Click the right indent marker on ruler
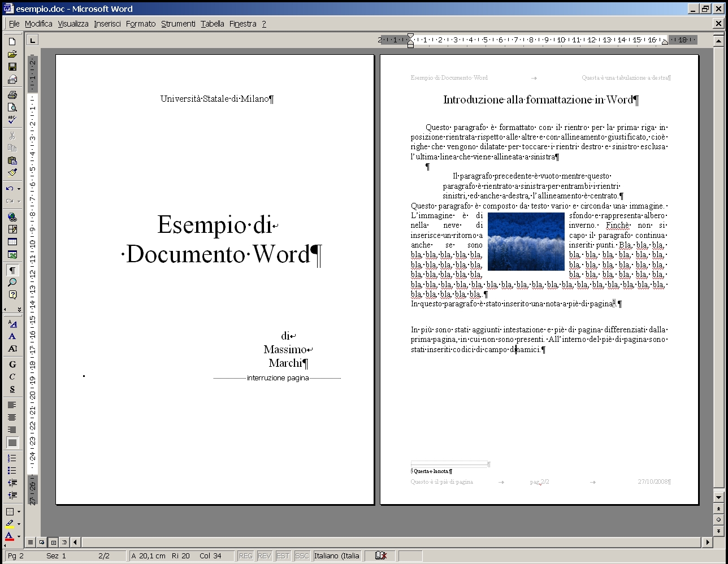Viewport: 728px width, 564px height. pos(665,42)
